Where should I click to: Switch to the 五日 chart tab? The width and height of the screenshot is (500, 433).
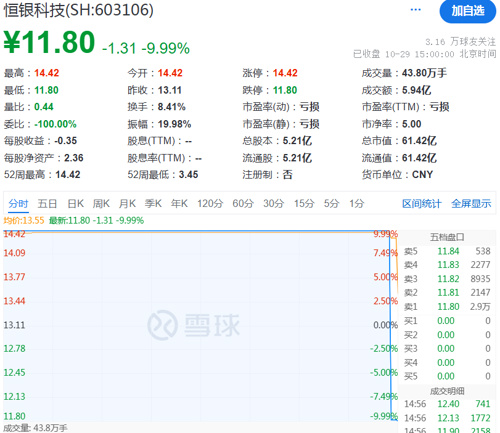47,203
